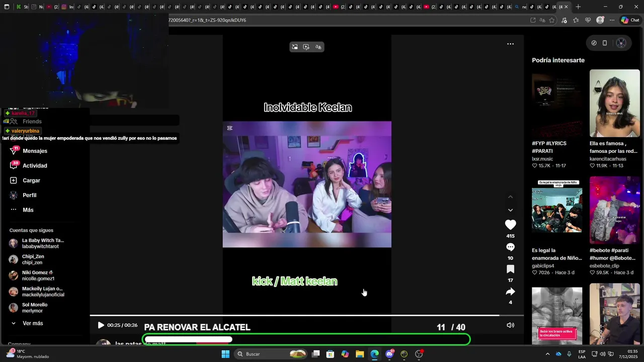Viewport: 644px width, 362px height.
Task: Show hidden system tray icons
Action: [x=547, y=354]
